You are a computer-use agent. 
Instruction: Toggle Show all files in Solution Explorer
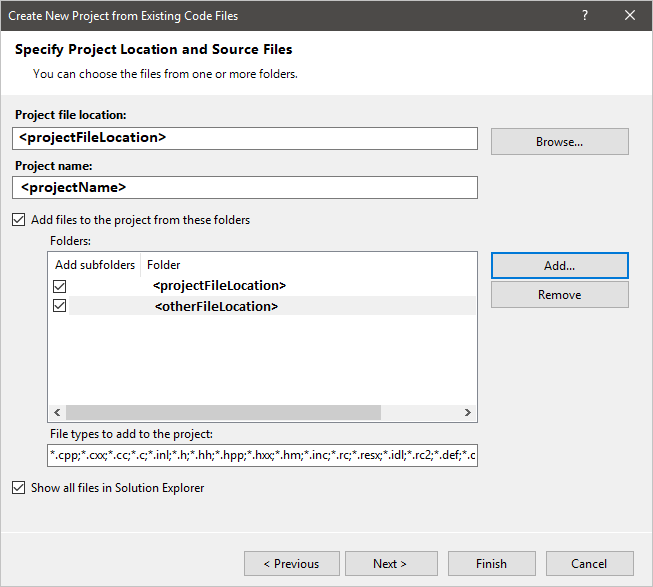click(19, 488)
